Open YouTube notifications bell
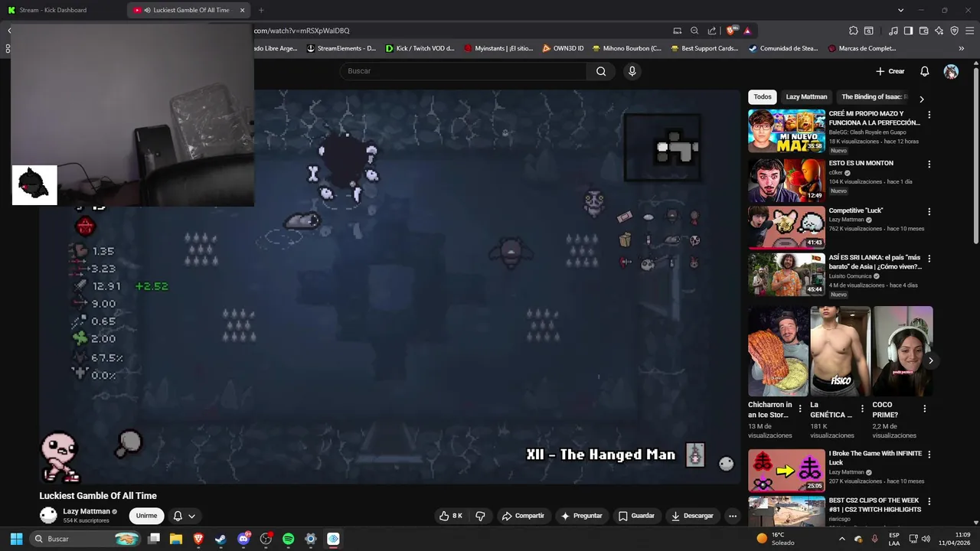The width and height of the screenshot is (980, 551). (x=924, y=71)
